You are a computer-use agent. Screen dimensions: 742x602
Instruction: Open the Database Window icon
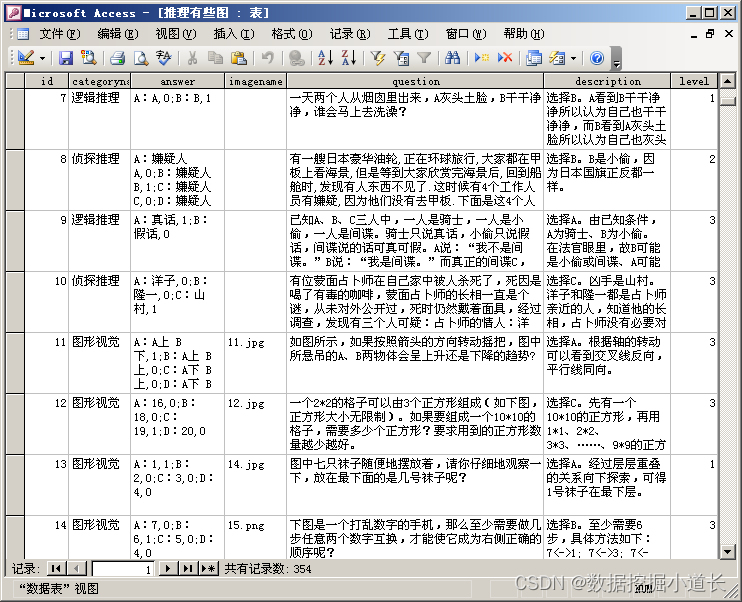(x=534, y=58)
